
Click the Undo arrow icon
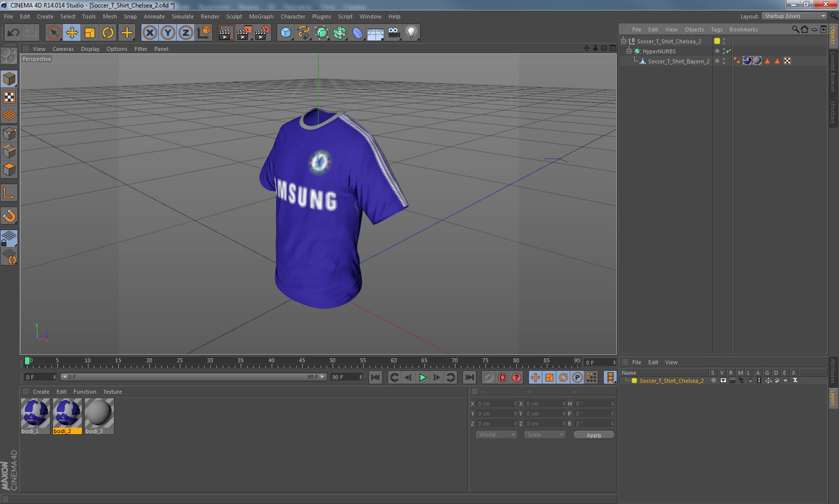tap(13, 33)
